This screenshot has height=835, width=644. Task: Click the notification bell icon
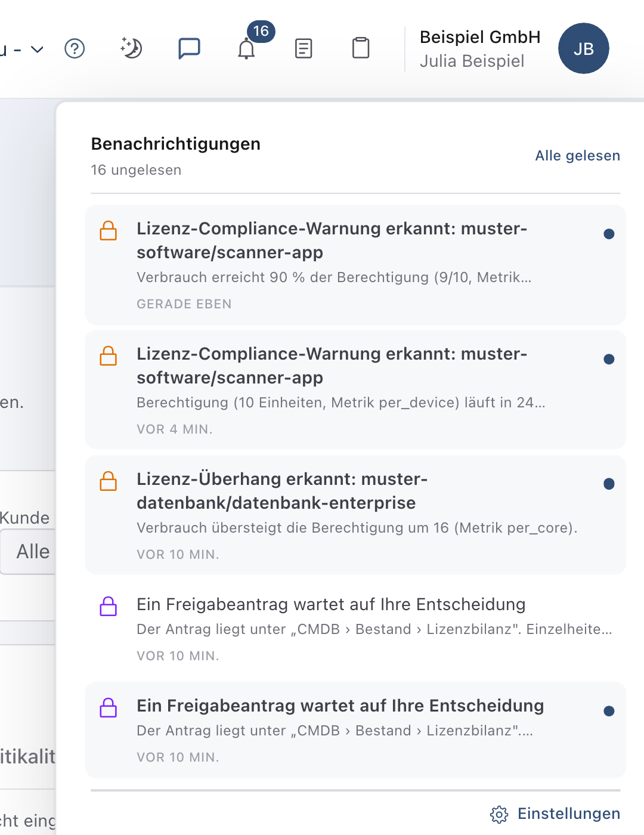point(246,49)
